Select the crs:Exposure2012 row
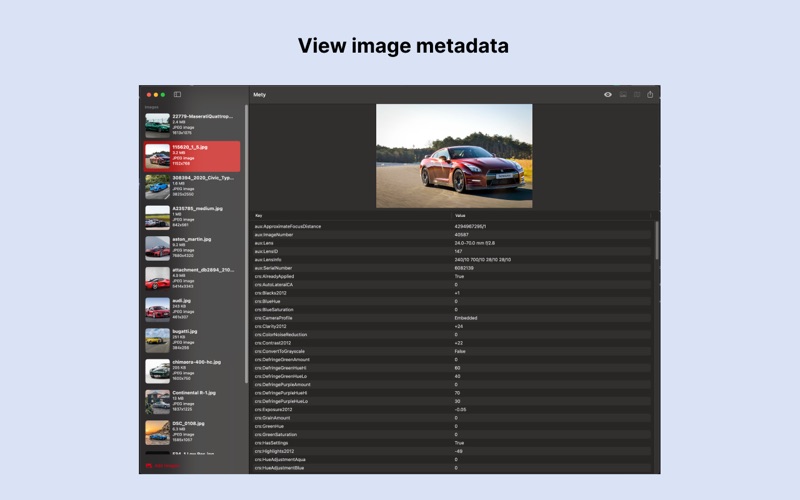800x500 pixels. (451, 410)
